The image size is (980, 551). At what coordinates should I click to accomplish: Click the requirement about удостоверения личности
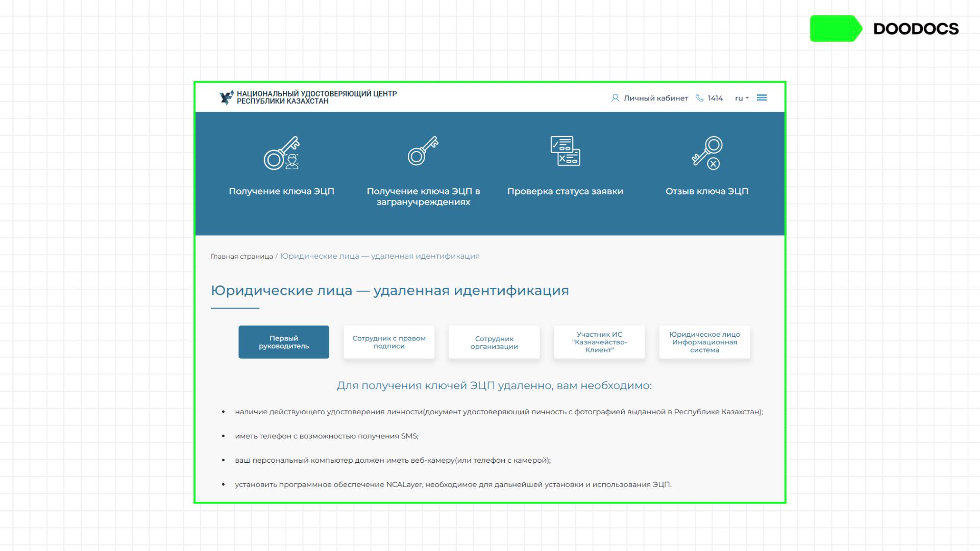click(499, 412)
